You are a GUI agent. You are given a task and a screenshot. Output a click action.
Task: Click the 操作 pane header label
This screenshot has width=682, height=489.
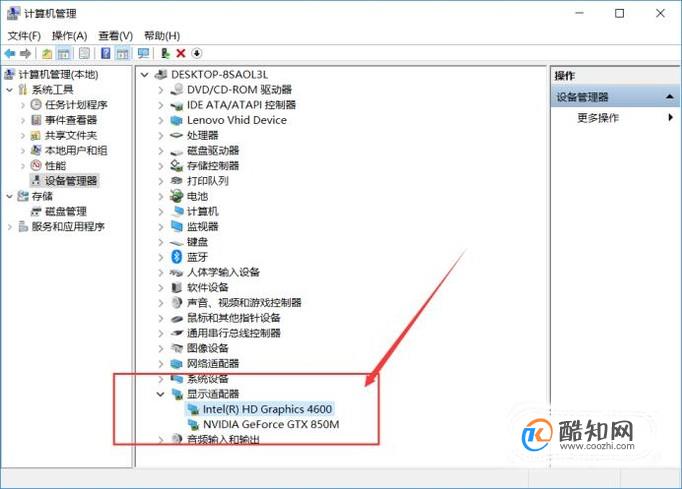click(x=565, y=76)
